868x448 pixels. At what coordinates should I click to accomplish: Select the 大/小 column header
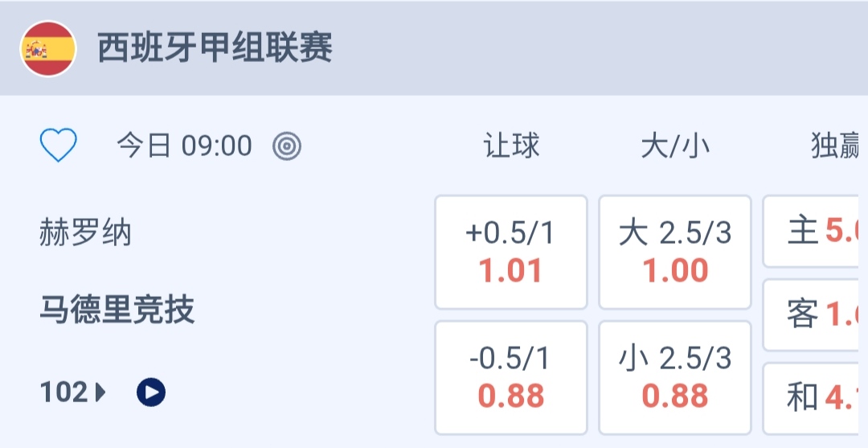(x=675, y=146)
